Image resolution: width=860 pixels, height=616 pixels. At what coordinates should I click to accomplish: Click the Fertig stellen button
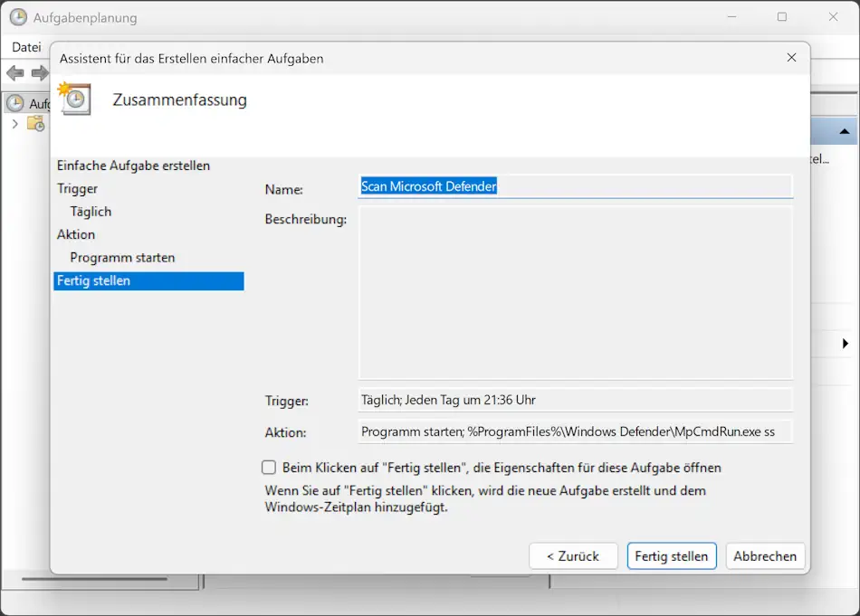pyautogui.click(x=671, y=555)
